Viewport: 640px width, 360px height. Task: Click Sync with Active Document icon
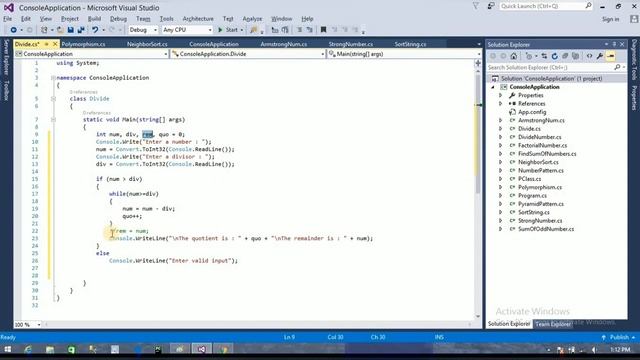tap(544, 56)
